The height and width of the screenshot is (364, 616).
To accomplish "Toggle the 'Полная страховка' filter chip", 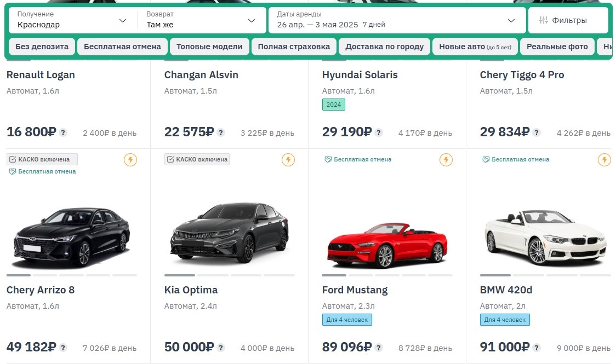I will [x=294, y=47].
